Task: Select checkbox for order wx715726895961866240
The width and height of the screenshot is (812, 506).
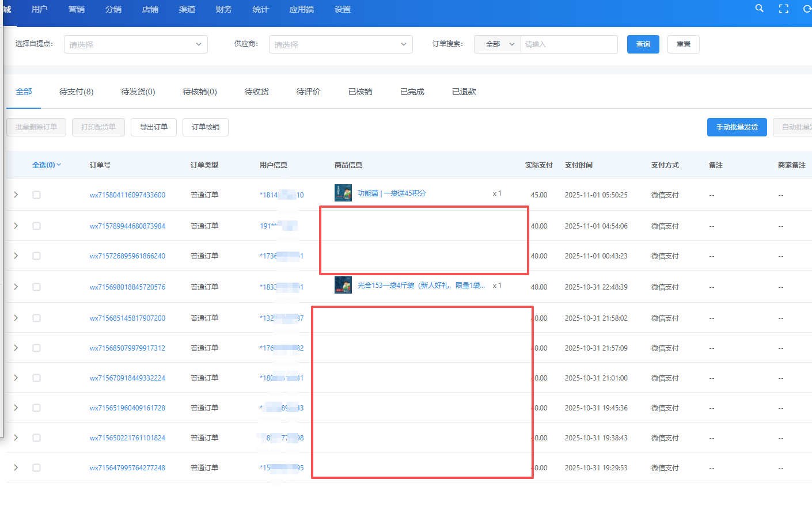Action: (36, 256)
